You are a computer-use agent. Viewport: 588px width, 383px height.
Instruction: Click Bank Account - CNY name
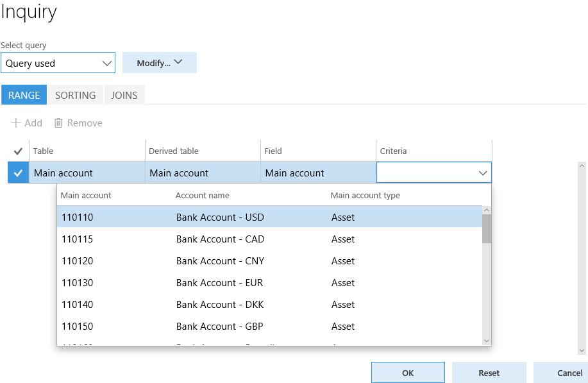[220, 260]
